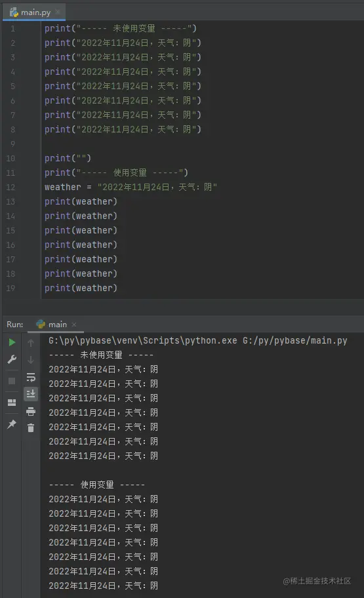Image resolution: width=364 pixels, height=598 pixels.
Task: Click print statement on line 2
Action: (x=123, y=43)
